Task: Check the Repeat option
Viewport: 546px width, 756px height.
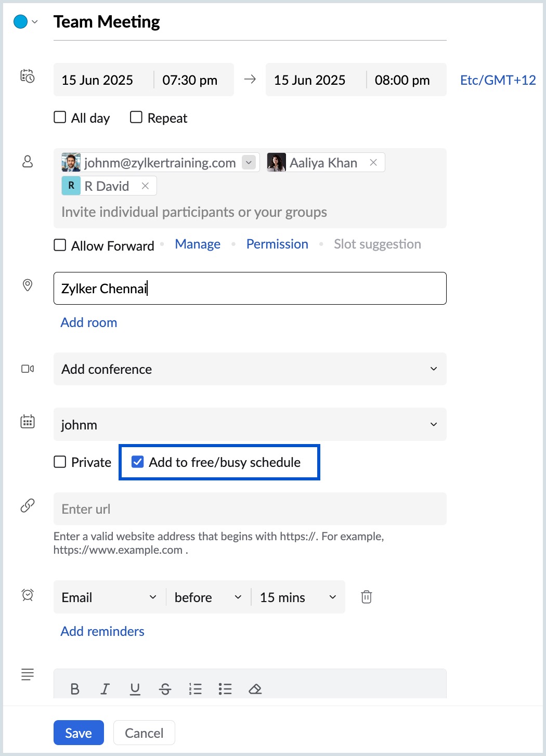Action: coord(136,118)
